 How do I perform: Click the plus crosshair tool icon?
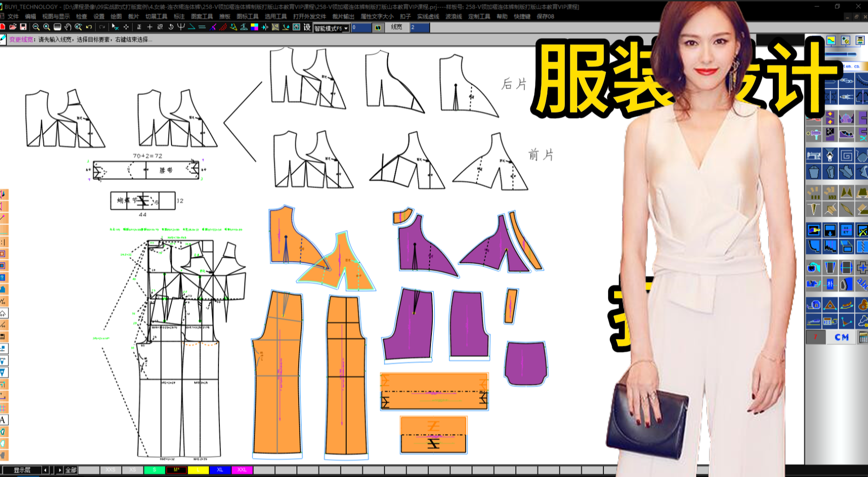(149, 27)
